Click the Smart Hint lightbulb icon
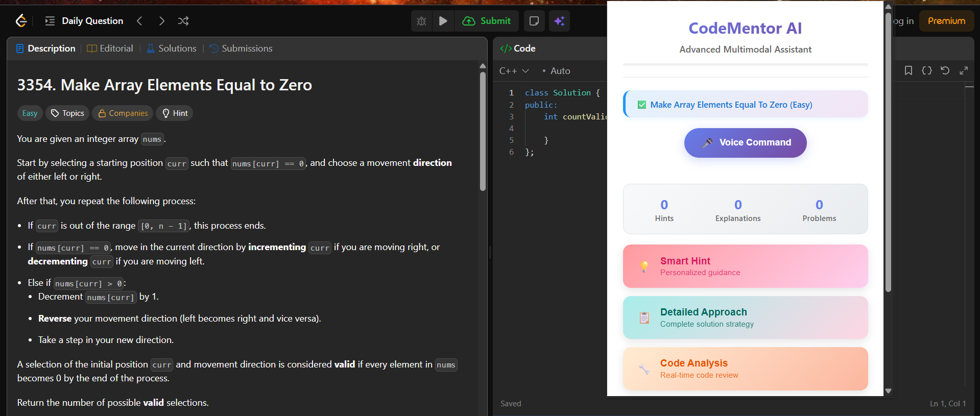This screenshot has height=416, width=980. [644, 266]
